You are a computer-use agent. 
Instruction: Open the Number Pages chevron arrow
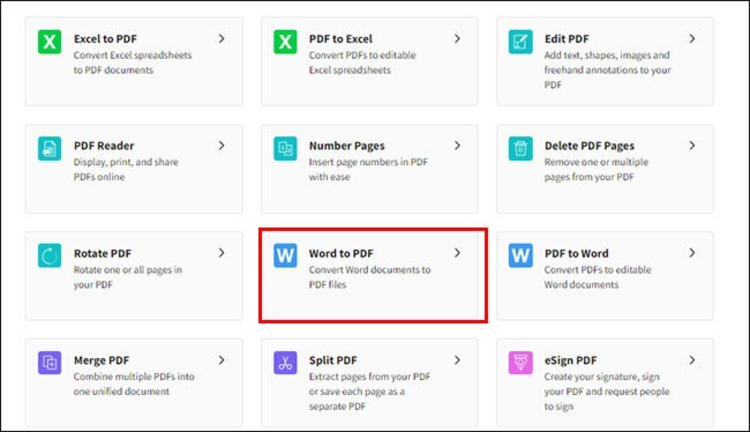point(457,145)
